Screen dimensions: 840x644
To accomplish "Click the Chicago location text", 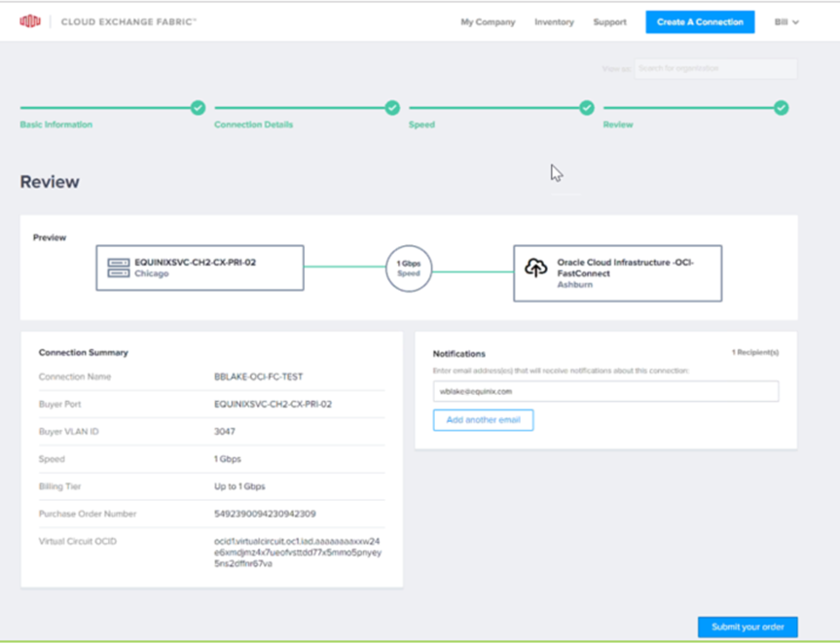I will point(152,273).
